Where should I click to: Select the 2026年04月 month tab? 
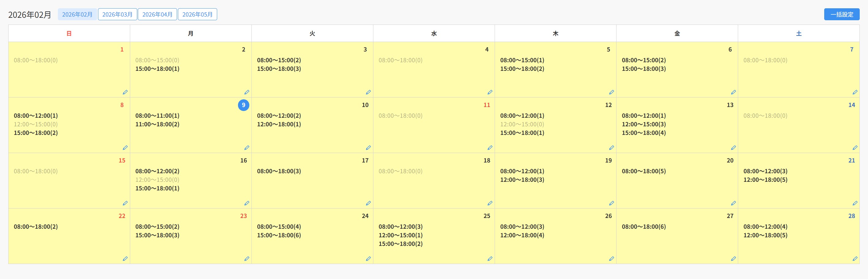coord(157,14)
